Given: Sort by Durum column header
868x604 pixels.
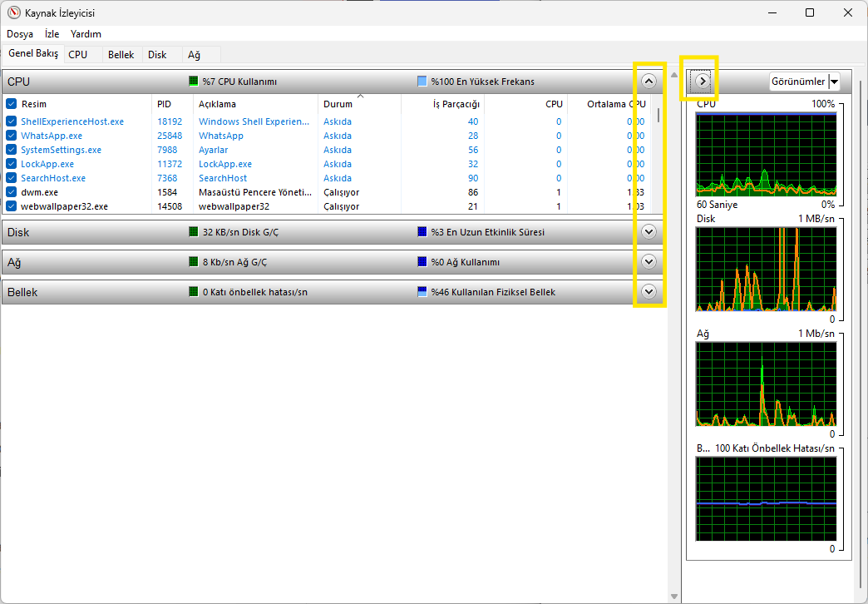Looking at the screenshot, I should [359, 104].
